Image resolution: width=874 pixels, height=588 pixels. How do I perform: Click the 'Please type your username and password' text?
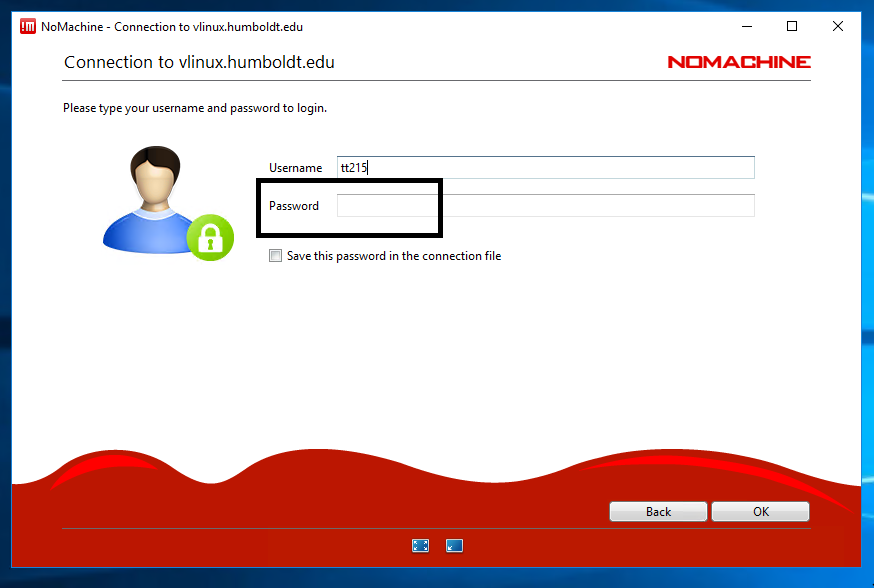click(x=195, y=108)
